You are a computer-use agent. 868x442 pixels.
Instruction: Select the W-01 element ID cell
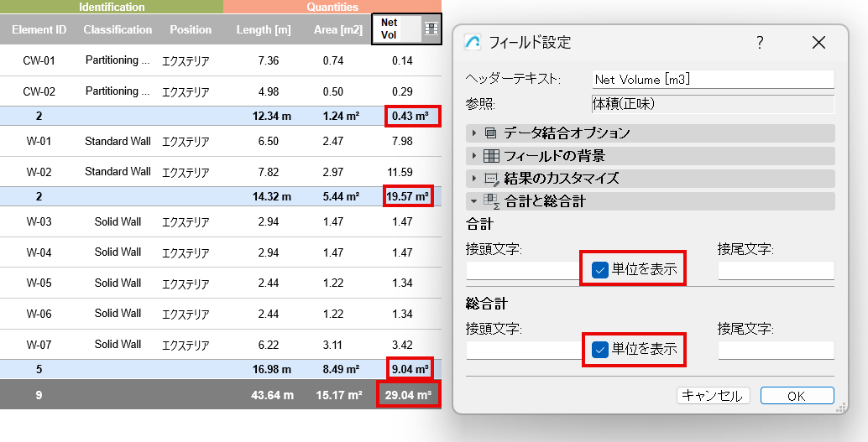click(x=39, y=141)
